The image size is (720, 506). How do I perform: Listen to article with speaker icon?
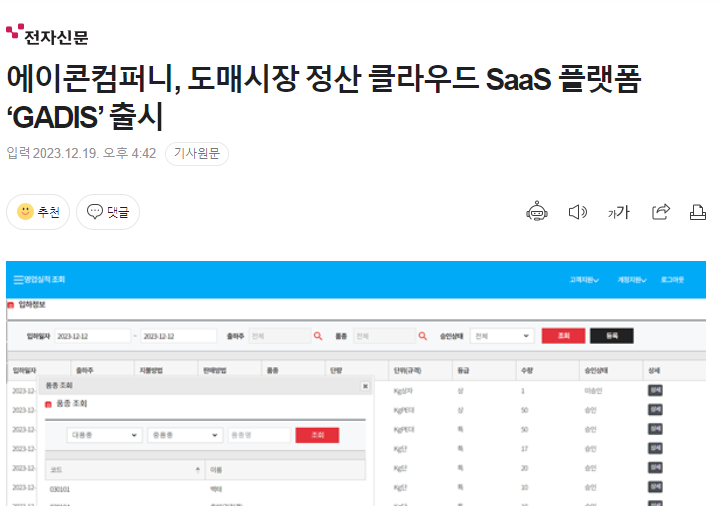point(577,212)
